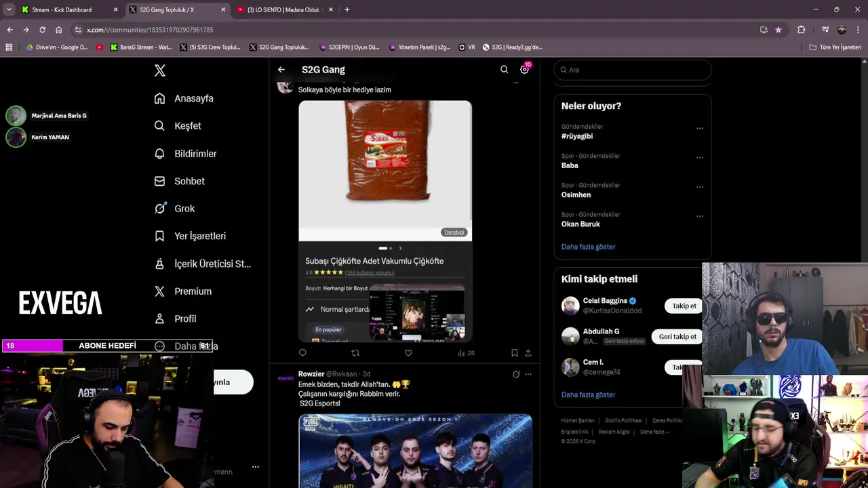
Task: View analytics showing 28 views
Action: (x=466, y=352)
